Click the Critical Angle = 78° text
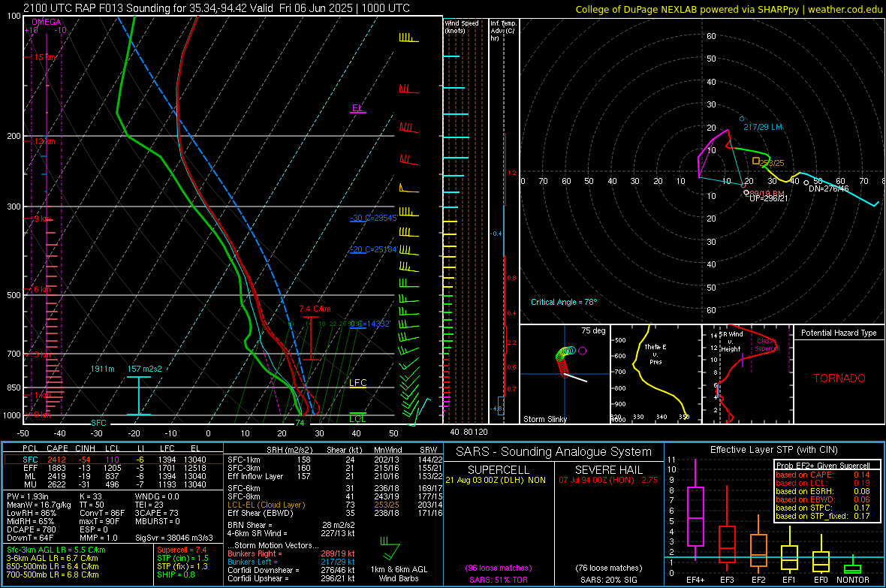Screen dimensions: 886x588 point(564,302)
